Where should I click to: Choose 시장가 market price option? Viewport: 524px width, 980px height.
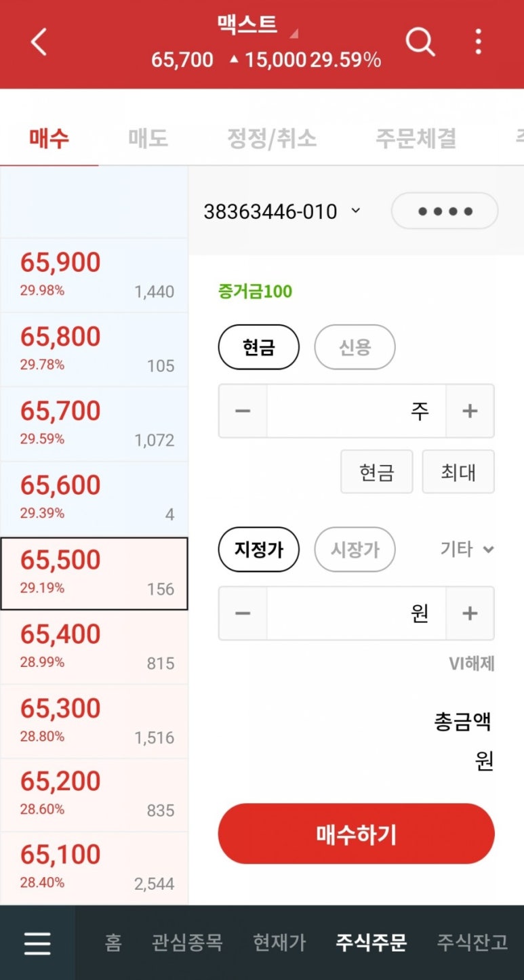click(355, 550)
